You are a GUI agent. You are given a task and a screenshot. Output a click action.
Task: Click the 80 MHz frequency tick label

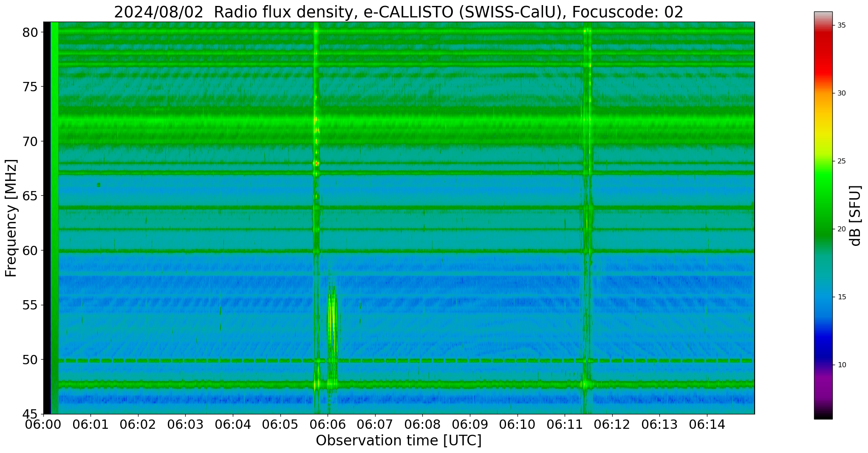pyautogui.click(x=31, y=32)
